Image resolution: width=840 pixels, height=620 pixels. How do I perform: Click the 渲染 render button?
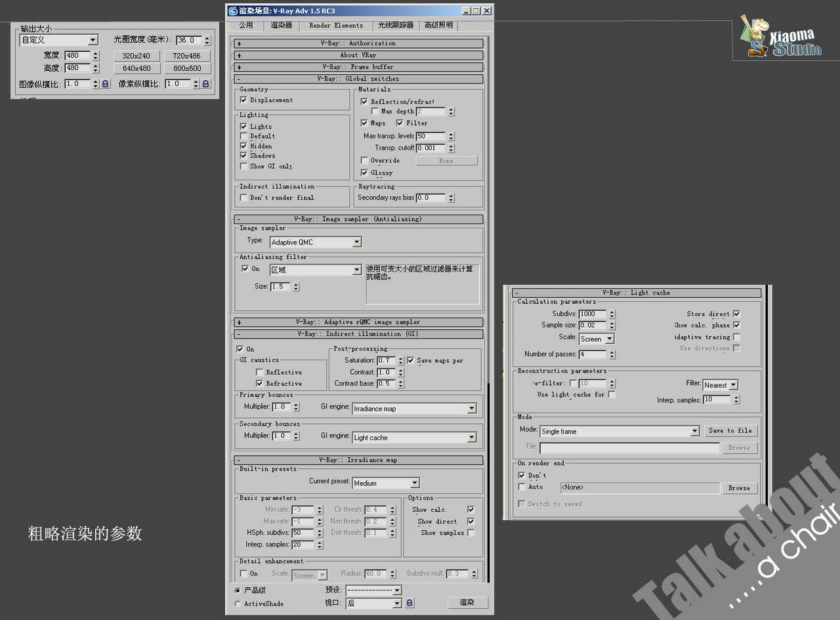point(467,602)
